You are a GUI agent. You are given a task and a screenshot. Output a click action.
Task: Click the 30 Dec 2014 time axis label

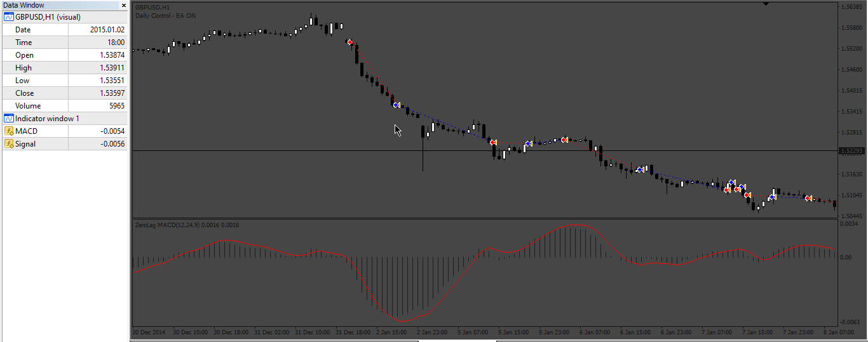coord(149,332)
